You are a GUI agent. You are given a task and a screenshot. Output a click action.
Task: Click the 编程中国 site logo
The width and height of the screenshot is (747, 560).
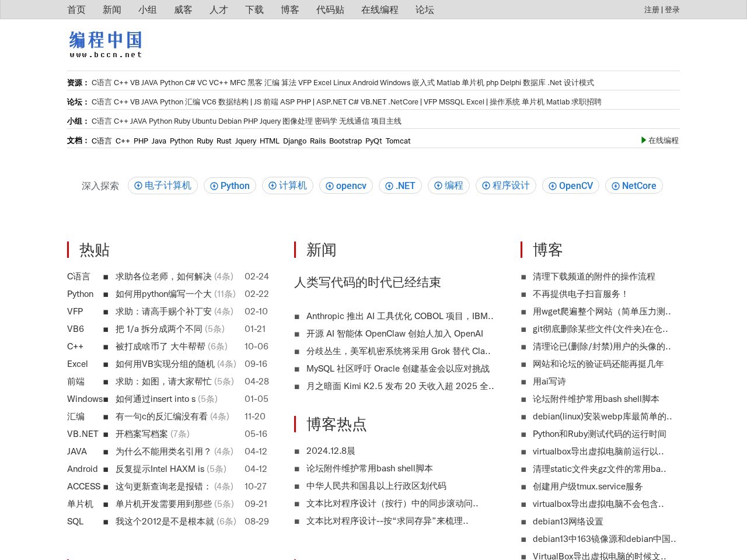pos(105,42)
